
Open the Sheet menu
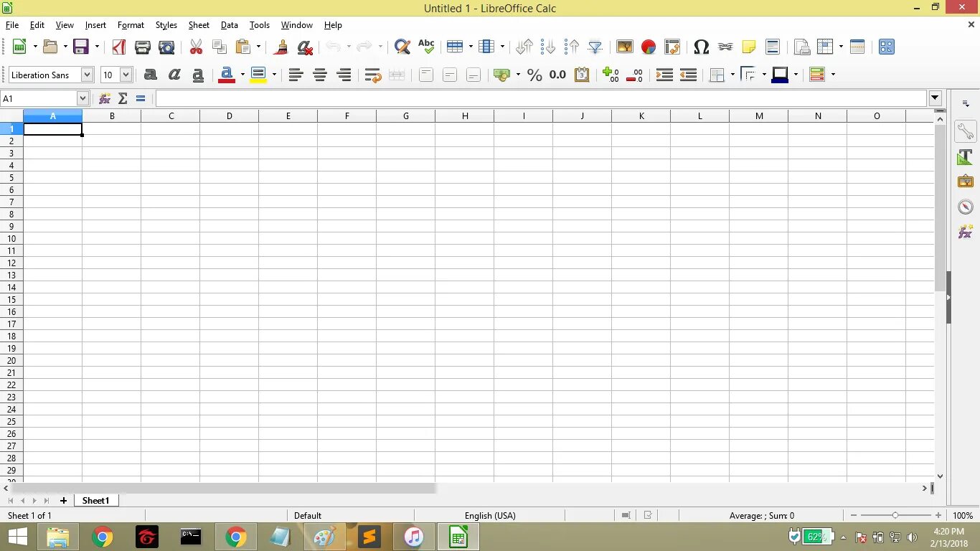[x=199, y=25]
